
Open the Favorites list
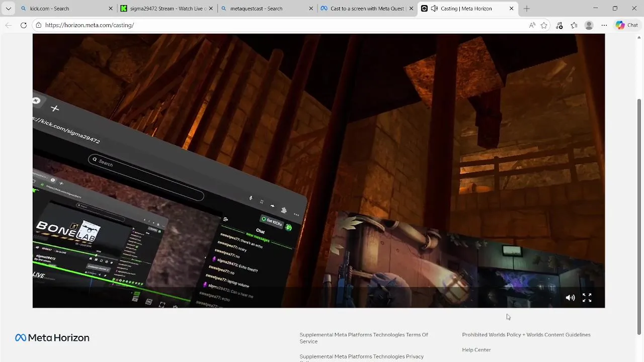574,25
